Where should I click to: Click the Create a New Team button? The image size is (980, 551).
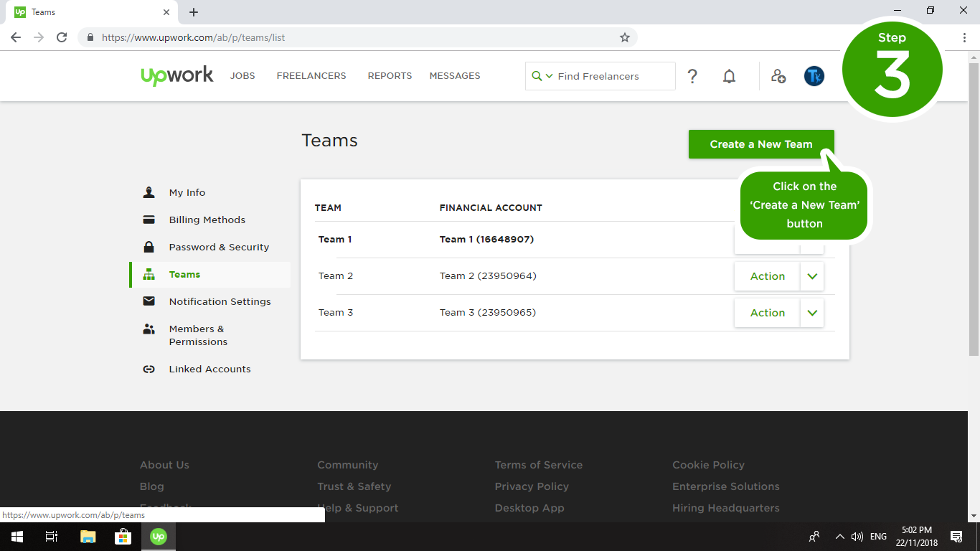pos(760,144)
